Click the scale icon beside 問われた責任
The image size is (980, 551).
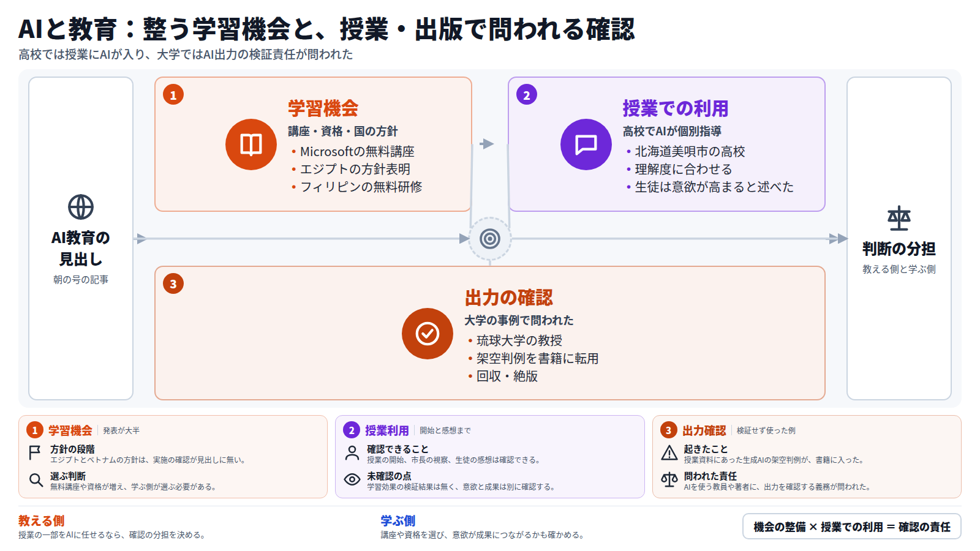[x=669, y=480]
